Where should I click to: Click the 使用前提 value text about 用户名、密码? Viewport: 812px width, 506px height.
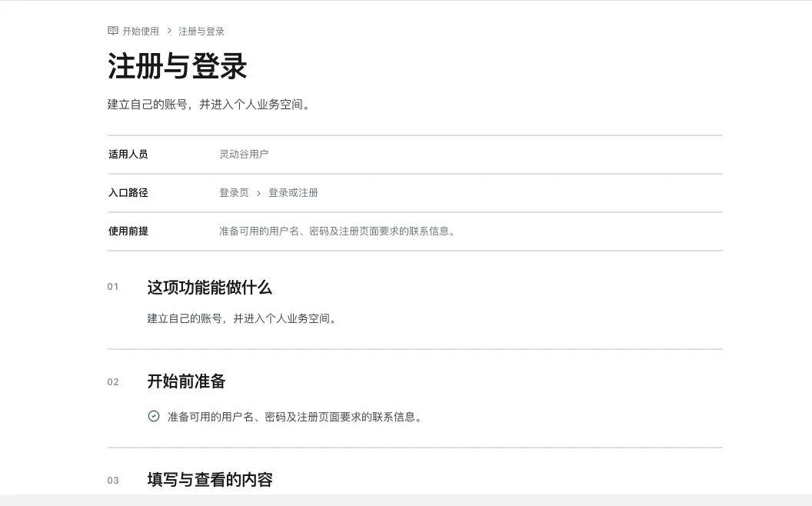point(337,231)
